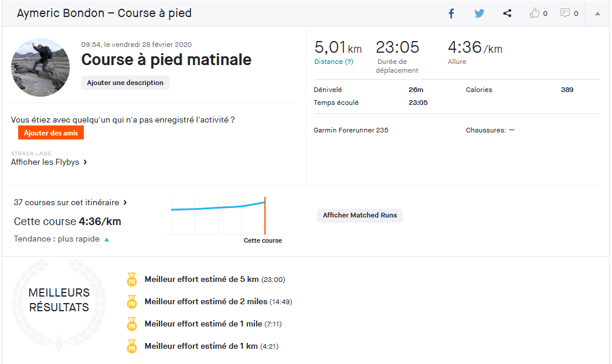Click the 2 miles best effort medal
Screen dimensions: 612x364
pos(132,302)
